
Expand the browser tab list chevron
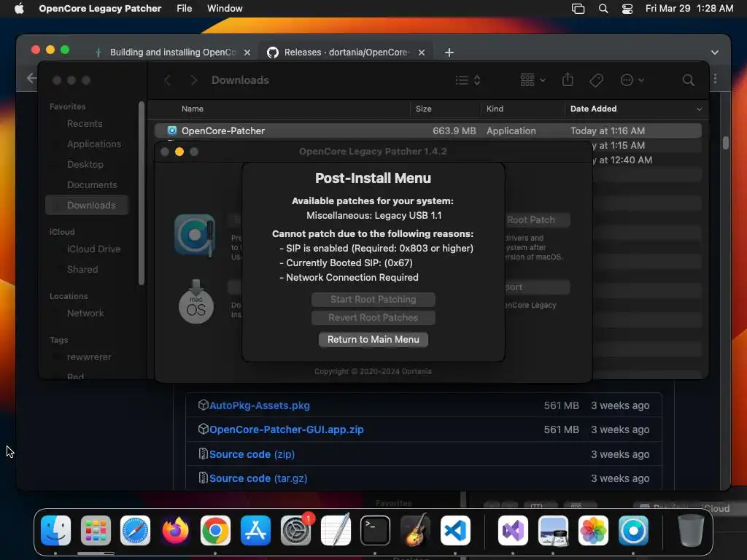click(x=715, y=52)
